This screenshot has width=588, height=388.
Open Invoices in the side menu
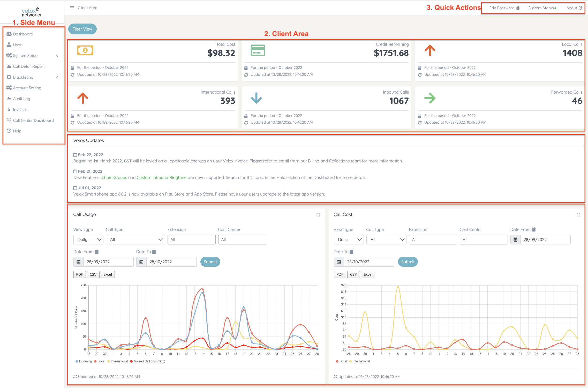point(20,110)
